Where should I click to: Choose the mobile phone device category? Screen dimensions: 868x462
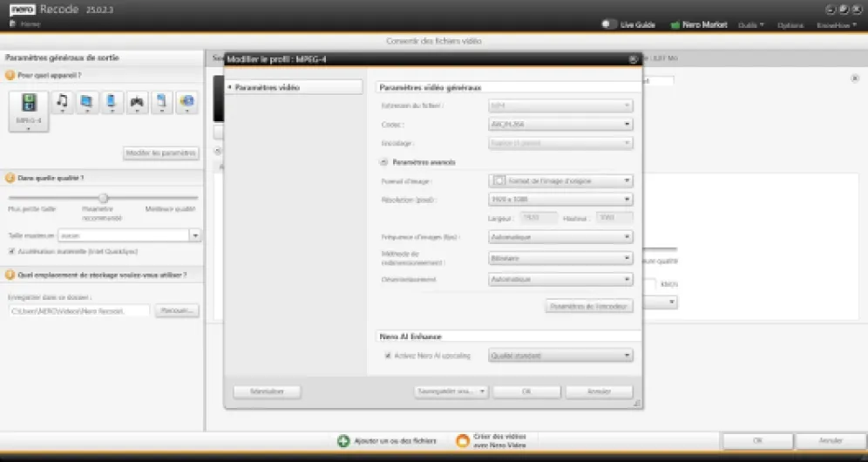(112, 102)
